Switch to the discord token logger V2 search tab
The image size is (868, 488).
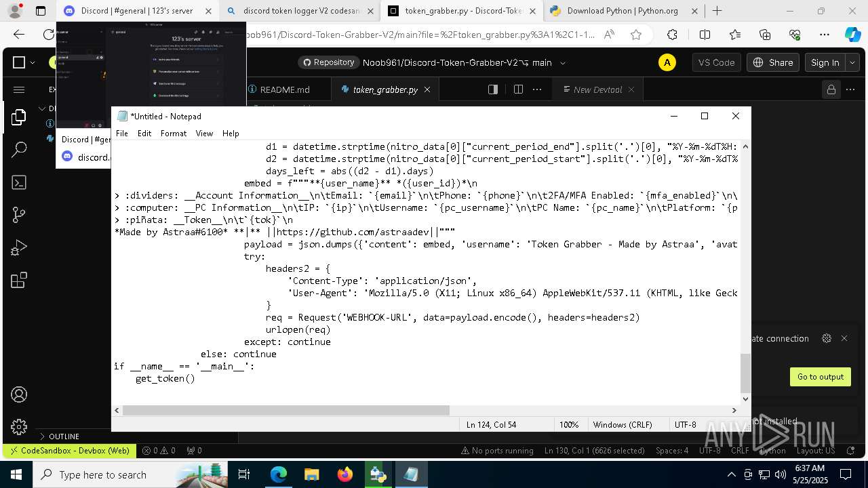(x=300, y=11)
